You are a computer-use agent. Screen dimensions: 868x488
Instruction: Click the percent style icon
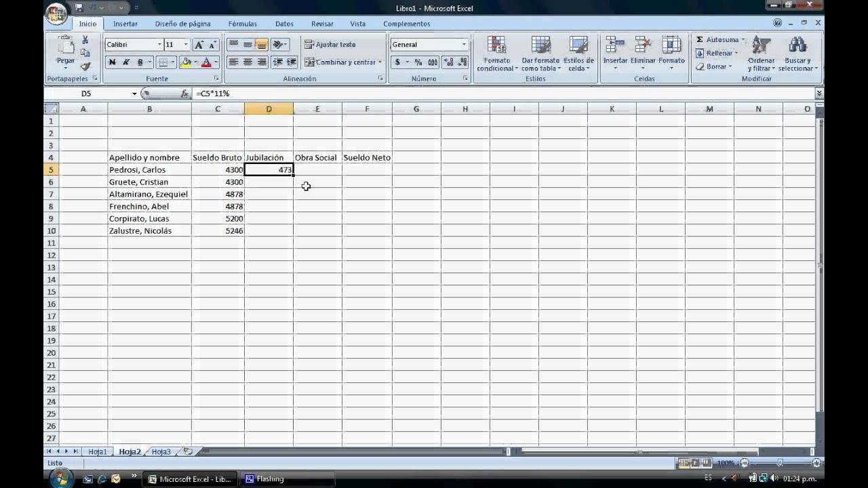(x=418, y=62)
